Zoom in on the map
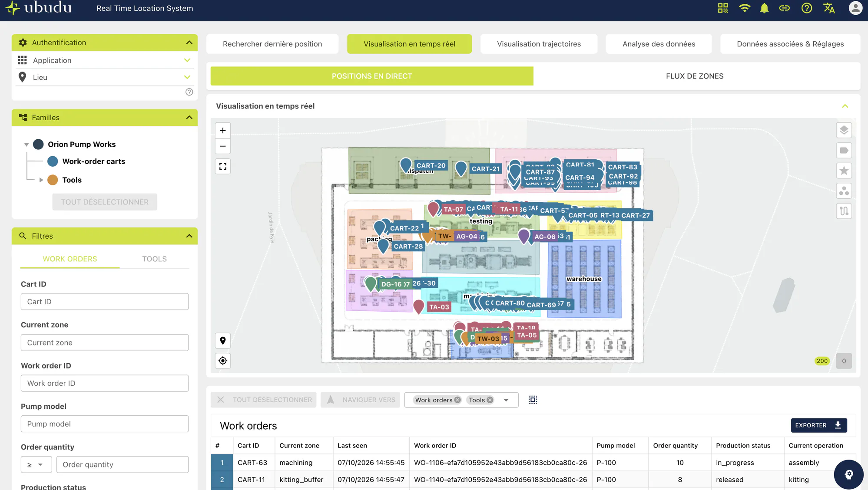Image resolution: width=868 pixels, height=490 pixels. (x=223, y=131)
